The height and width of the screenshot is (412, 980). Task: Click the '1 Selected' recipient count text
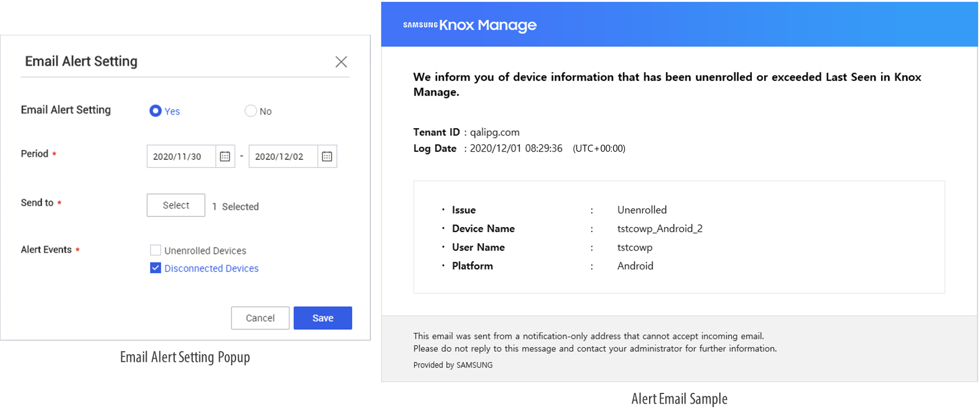(x=235, y=207)
